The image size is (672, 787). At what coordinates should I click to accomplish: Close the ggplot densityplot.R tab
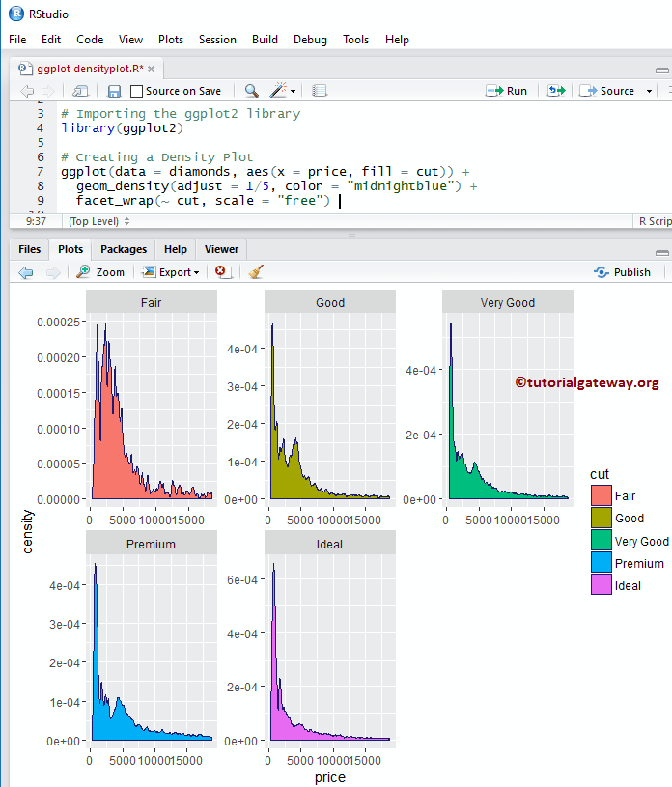pos(151,70)
